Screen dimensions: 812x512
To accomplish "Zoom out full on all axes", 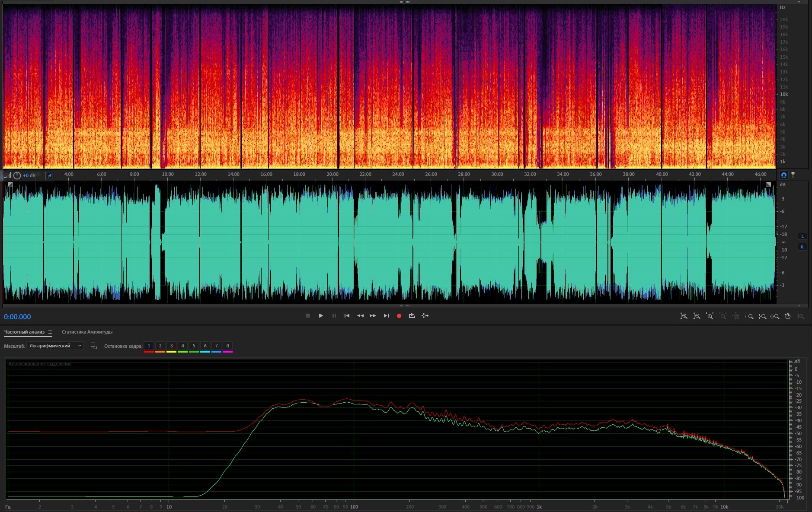I will [735, 316].
